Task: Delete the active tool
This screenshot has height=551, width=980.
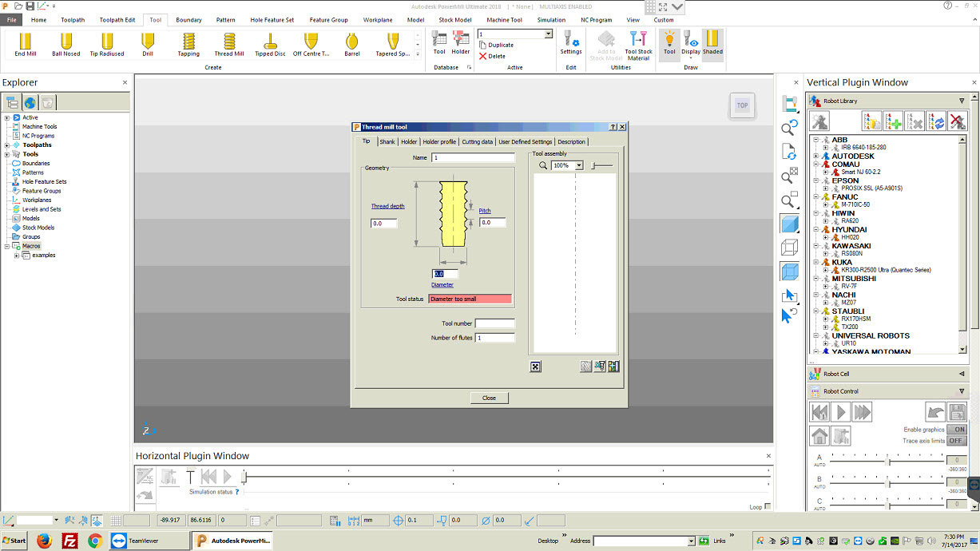Action: point(493,56)
